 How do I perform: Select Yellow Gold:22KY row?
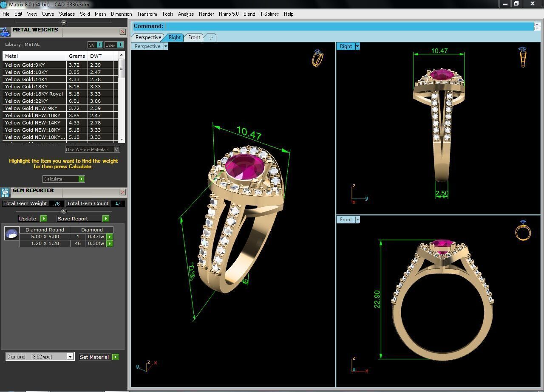pos(60,101)
